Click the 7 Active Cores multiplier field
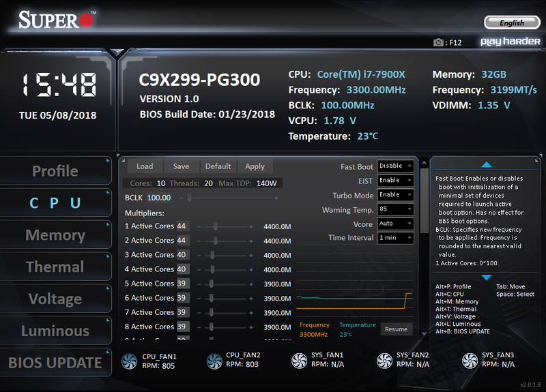 183,312
